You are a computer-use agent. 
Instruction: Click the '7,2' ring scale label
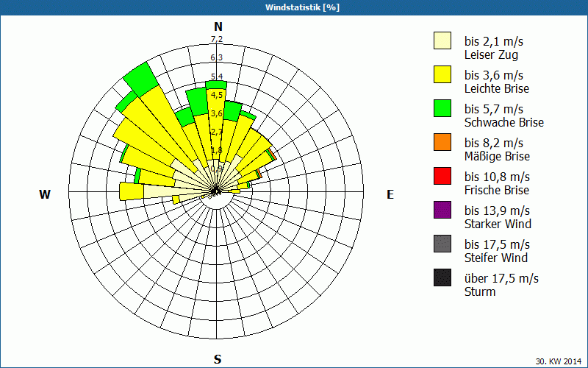[x=217, y=39]
